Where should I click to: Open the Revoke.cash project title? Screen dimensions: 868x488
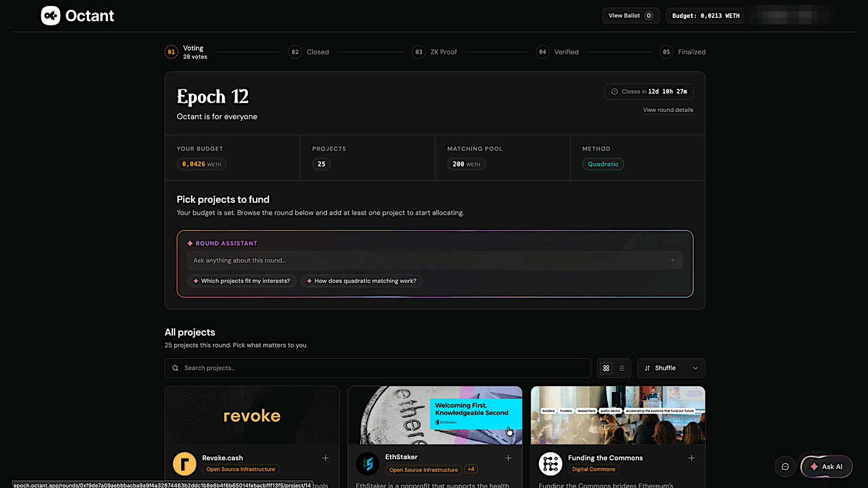pyautogui.click(x=222, y=458)
